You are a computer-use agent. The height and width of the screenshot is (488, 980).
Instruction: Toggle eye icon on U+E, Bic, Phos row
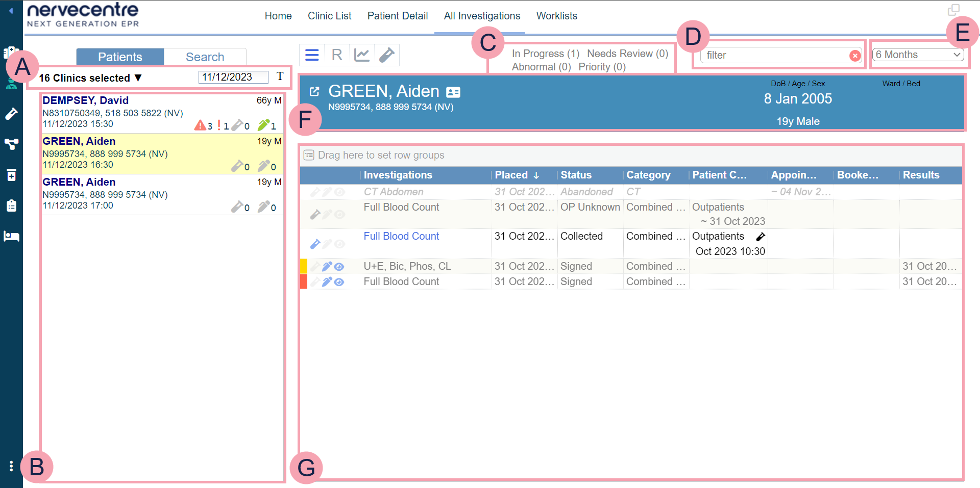[x=339, y=267]
